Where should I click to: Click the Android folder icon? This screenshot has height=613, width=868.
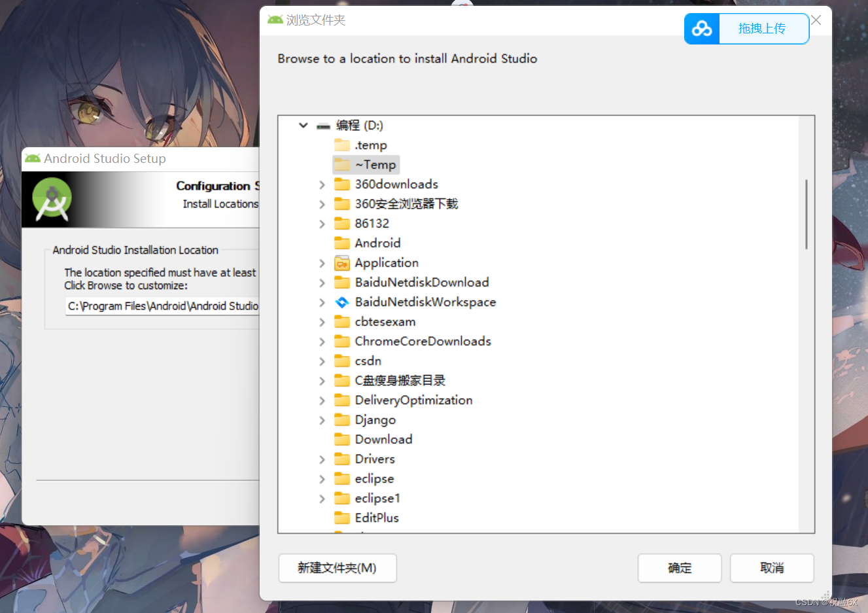pyautogui.click(x=342, y=243)
